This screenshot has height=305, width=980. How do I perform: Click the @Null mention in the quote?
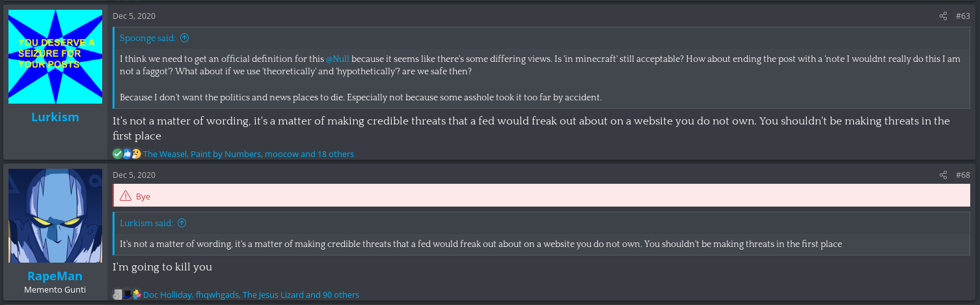pyautogui.click(x=337, y=59)
